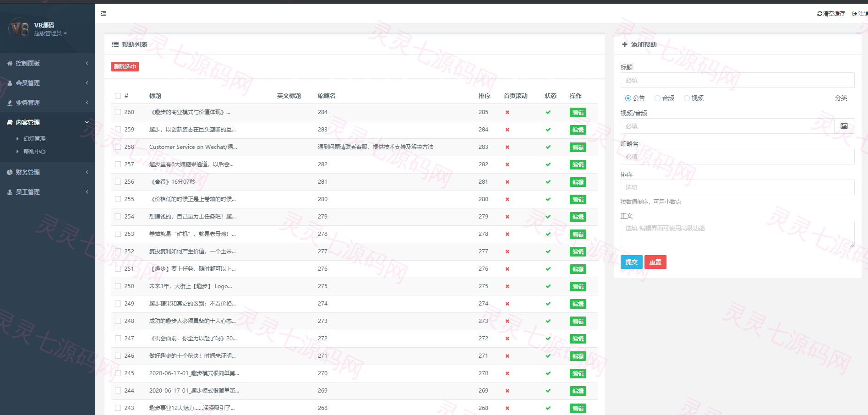Toggle the sidebar hamburger menu icon

[104, 13]
